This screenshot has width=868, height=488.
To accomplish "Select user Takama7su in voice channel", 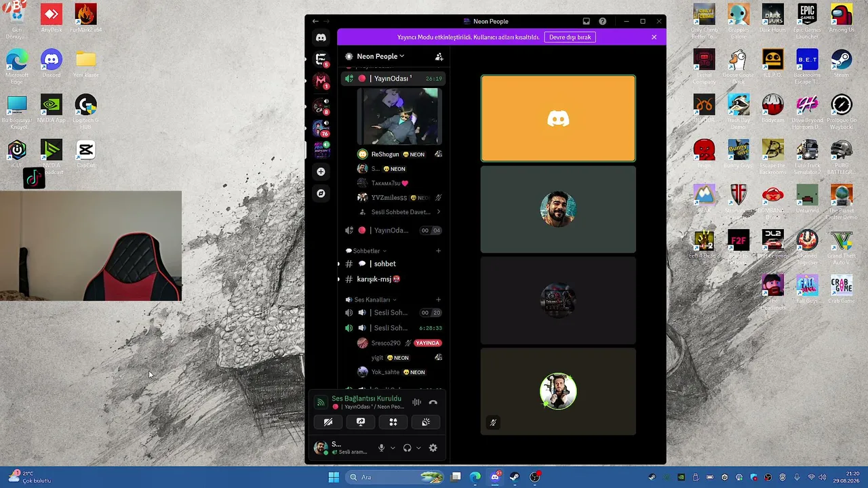I will pos(399,183).
